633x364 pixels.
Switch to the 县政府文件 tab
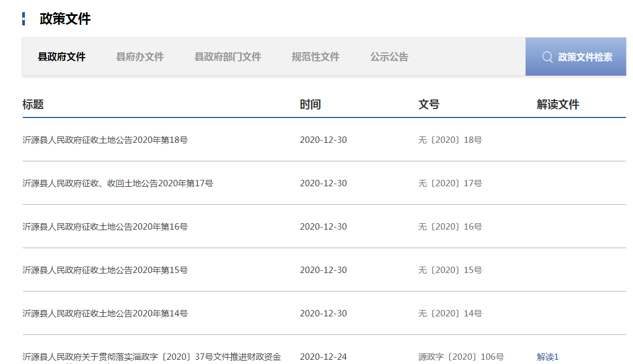tap(61, 57)
